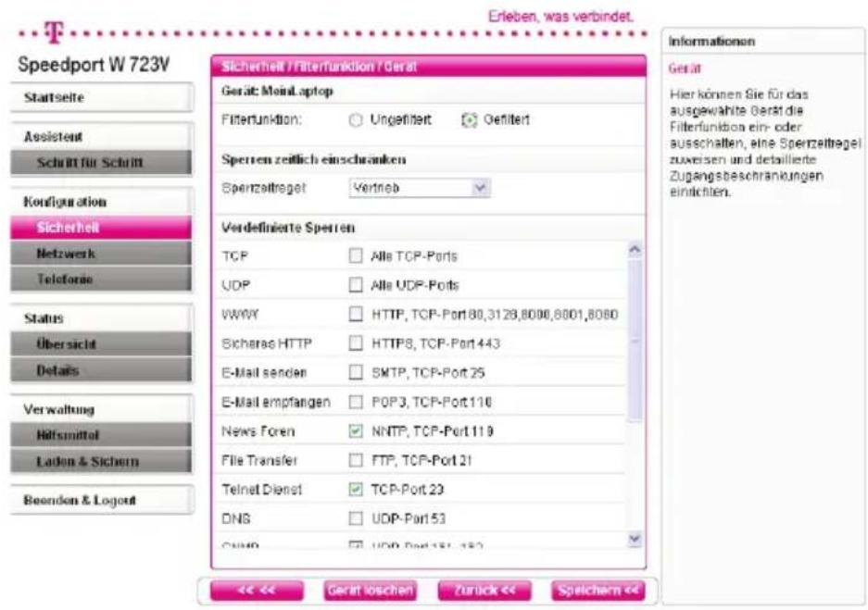Click the scroll up arrow in the Sperren list
Screen dimensions: 868x610
click(635, 250)
